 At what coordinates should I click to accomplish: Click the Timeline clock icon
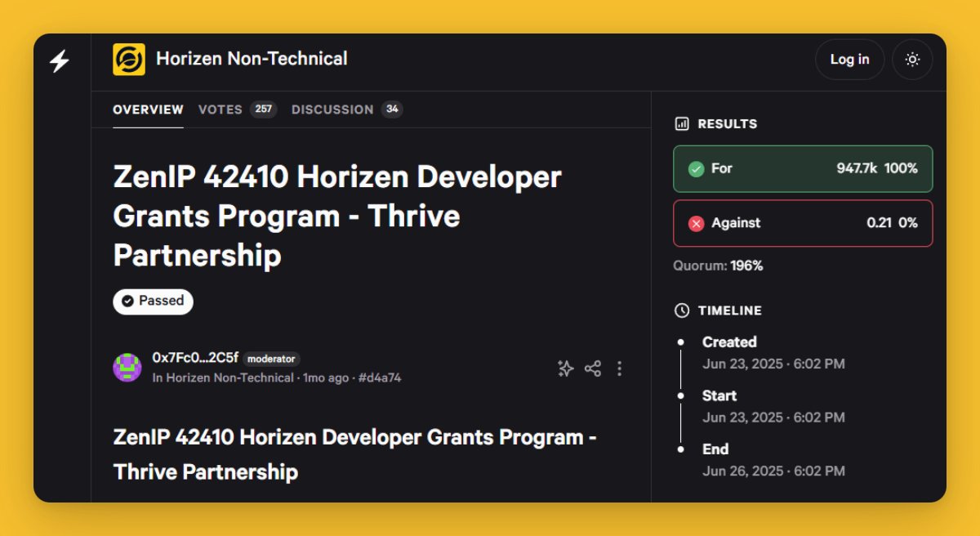[x=682, y=310]
